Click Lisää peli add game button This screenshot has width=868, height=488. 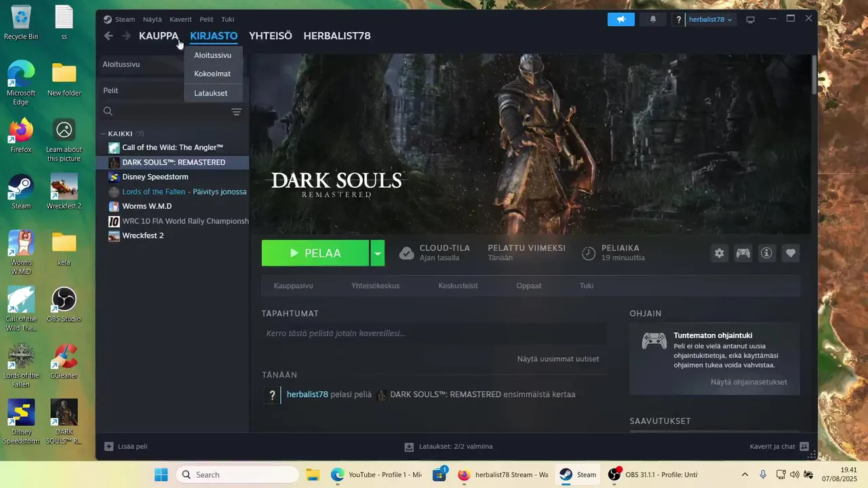click(126, 447)
